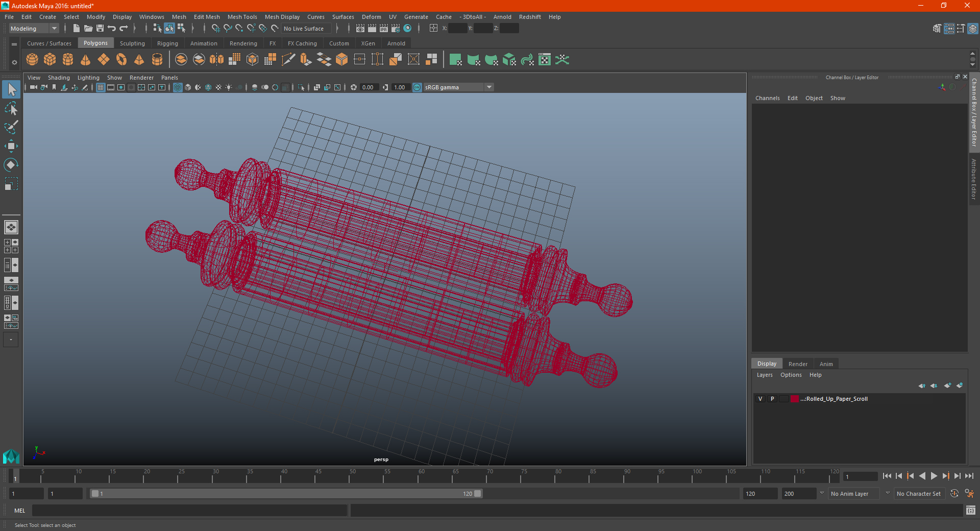Open the shelf options gear menu
The width and height of the screenshot is (980, 531).
pos(14,62)
